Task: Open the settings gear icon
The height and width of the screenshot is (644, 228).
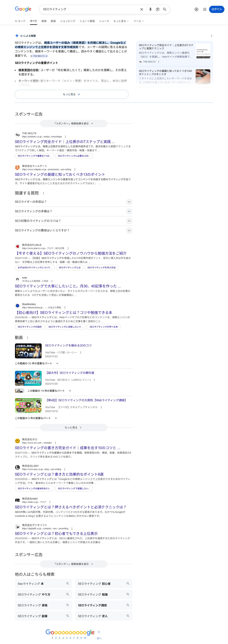Action: (x=196, y=9)
